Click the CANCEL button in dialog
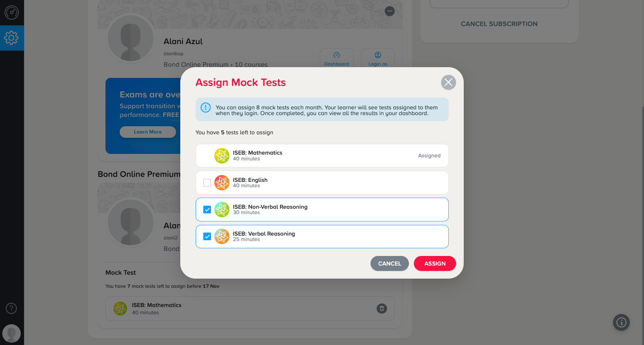The height and width of the screenshot is (345, 644). tap(390, 263)
